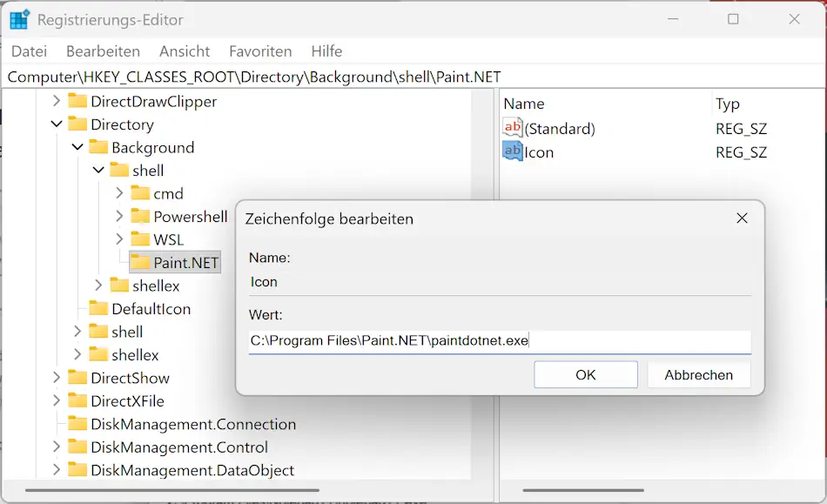
Task: Click the DiskManagement.Connection folder icon
Action: [x=77, y=424]
